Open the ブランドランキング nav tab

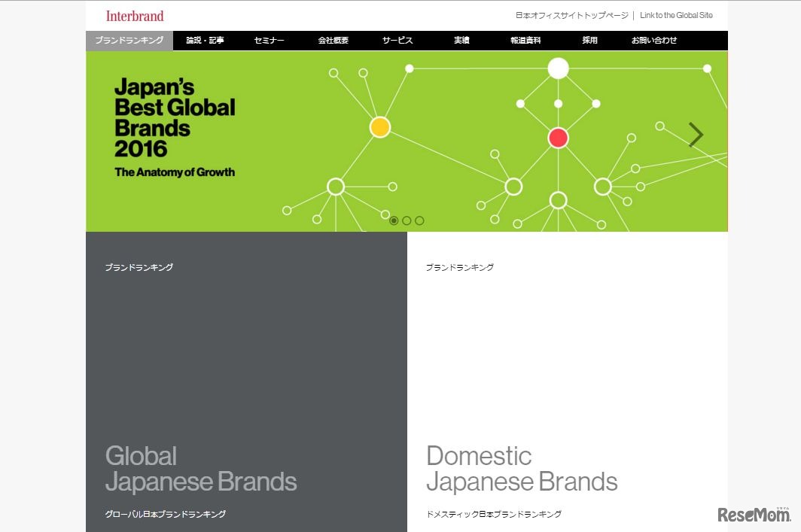129,41
